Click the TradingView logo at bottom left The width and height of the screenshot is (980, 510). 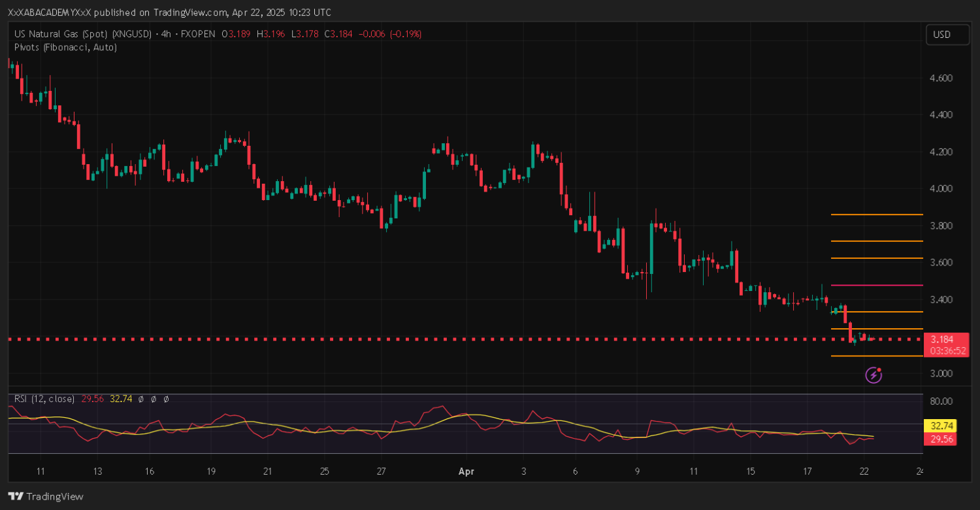(46, 496)
